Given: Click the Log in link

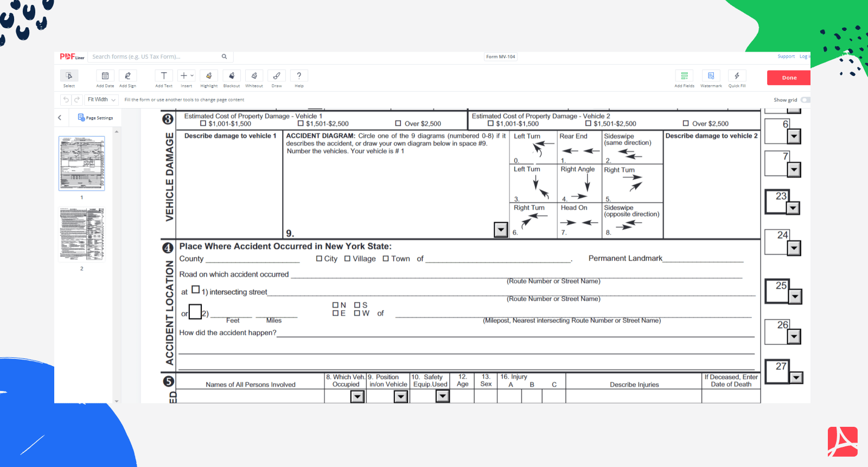Looking at the screenshot, I should click(x=805, y=56).
